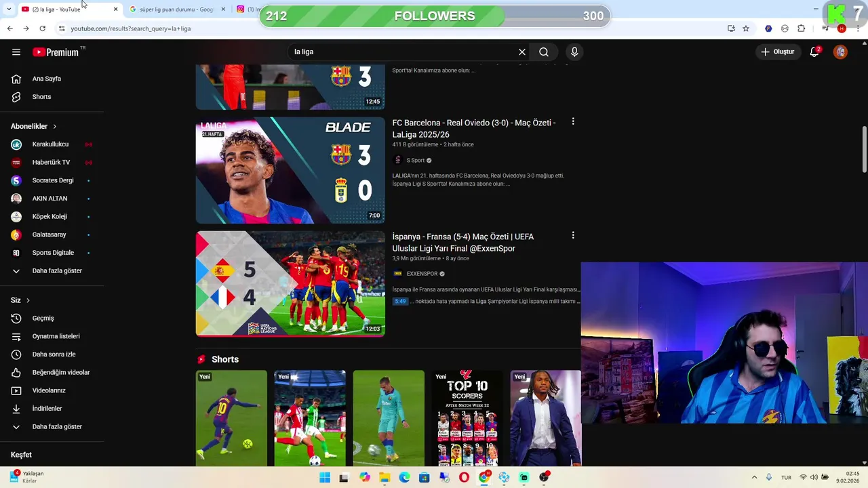
Task: Open Chrome extensions puzzle icon
Action: [801, 28]
